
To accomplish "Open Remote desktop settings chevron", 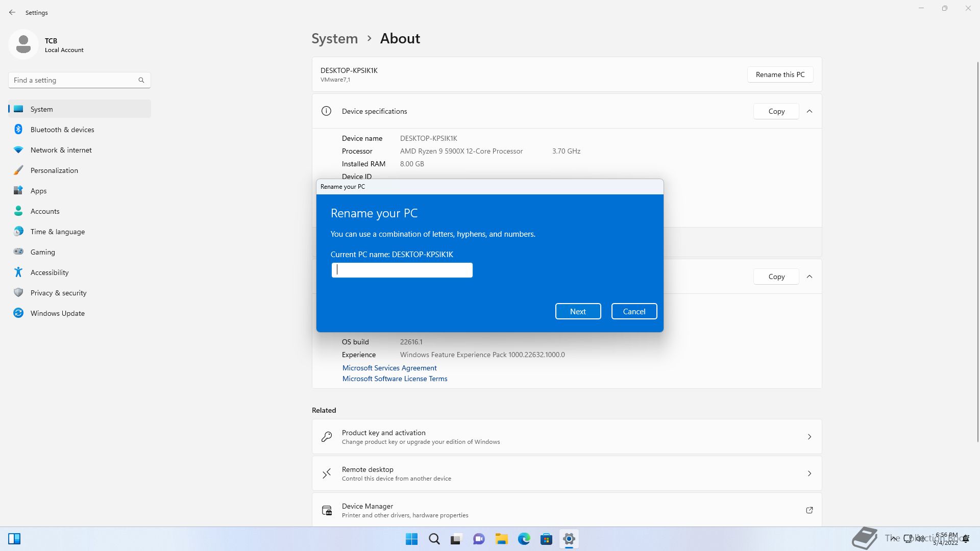I will pos(809,473).
